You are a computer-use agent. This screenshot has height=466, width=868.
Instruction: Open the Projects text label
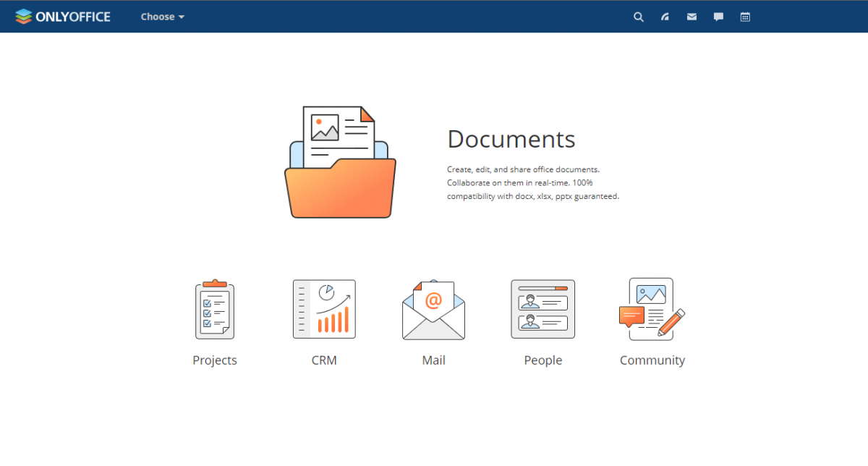click(x=215, y=360)
